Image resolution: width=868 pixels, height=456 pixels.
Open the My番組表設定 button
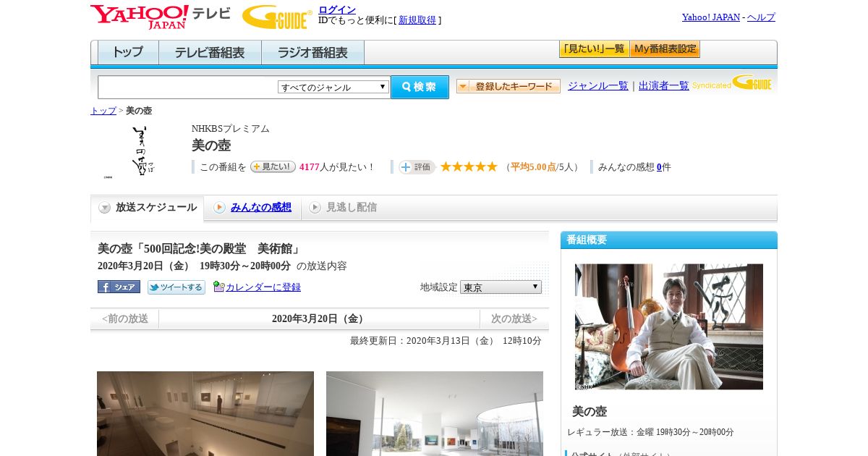665,49
